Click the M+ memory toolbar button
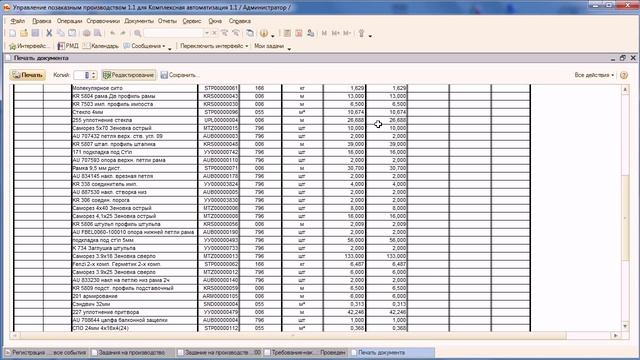Screen dimensions: 640x360 click(336, 33)
